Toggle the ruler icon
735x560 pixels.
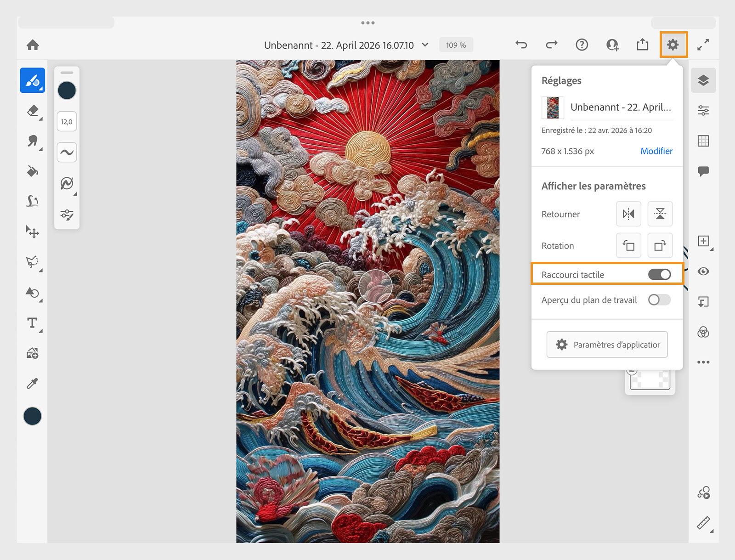pos(703,523)
